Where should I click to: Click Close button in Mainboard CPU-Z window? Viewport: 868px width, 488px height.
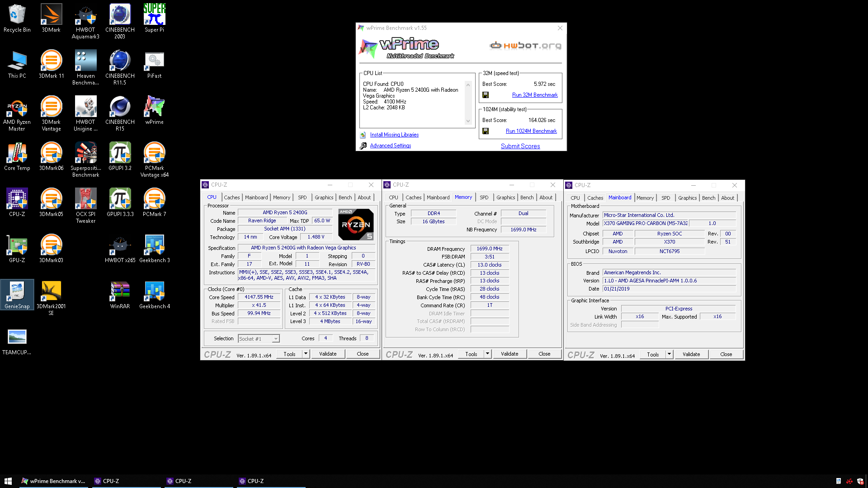pos(726,354)
